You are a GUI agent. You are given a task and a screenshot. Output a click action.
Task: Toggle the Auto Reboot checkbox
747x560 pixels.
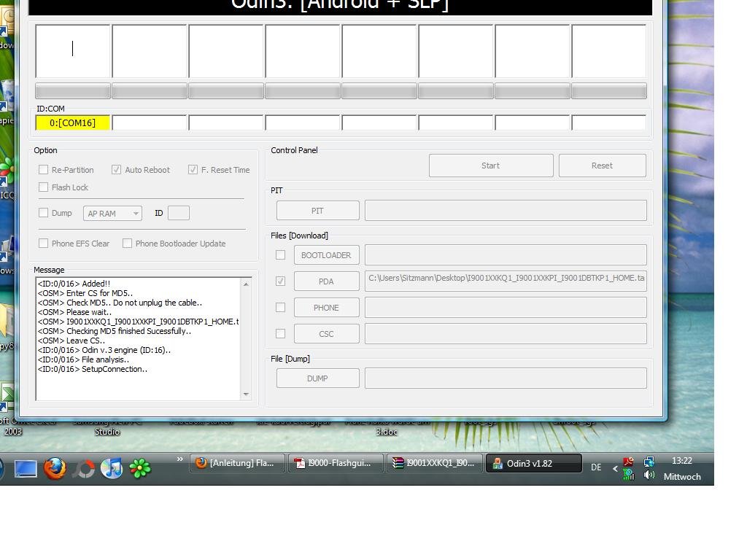tap(116, 169)
